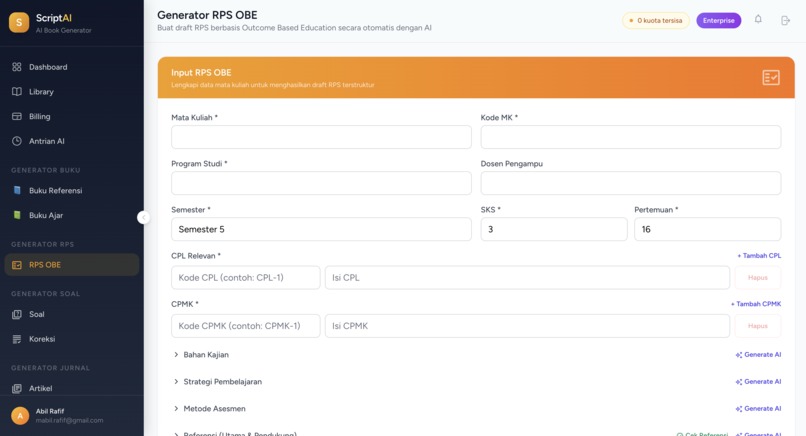
Task: Open Antrian AI menu item
Action: coord(72,141)
